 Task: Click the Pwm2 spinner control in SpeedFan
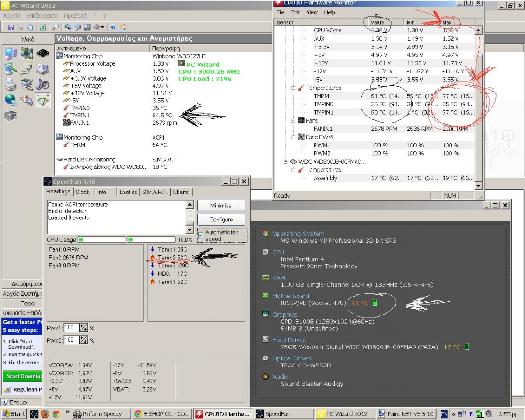point(84,340)
